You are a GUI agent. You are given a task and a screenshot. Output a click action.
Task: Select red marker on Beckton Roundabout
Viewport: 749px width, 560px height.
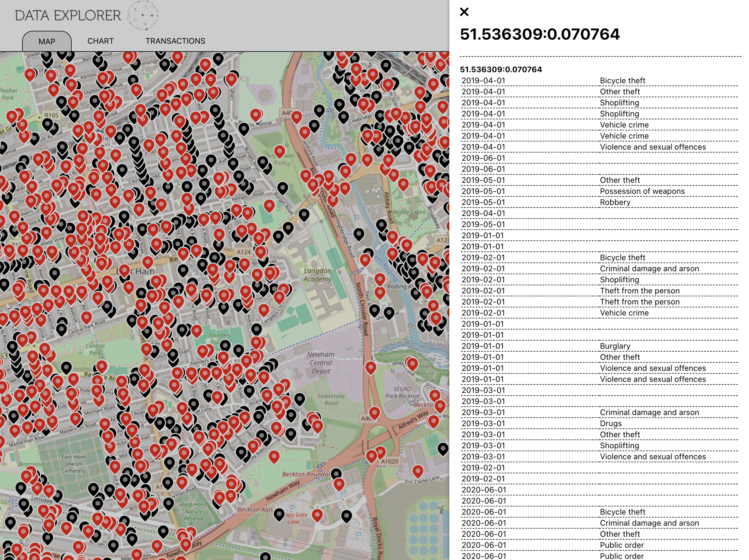point(339,484)
